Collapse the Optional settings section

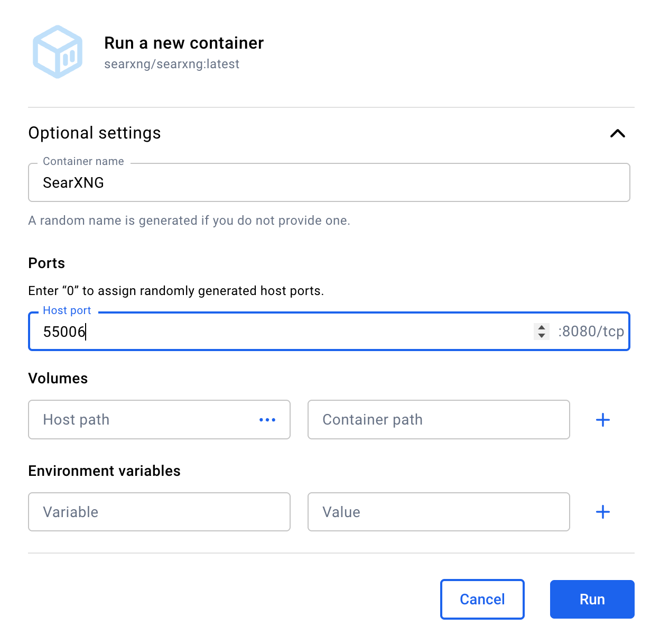coord(617,133)
